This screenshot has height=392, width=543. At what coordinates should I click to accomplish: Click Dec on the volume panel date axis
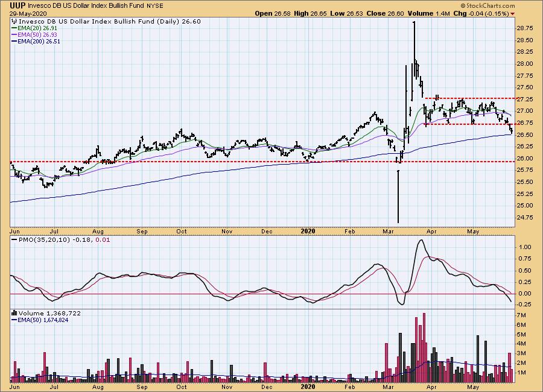coord(267,387)
